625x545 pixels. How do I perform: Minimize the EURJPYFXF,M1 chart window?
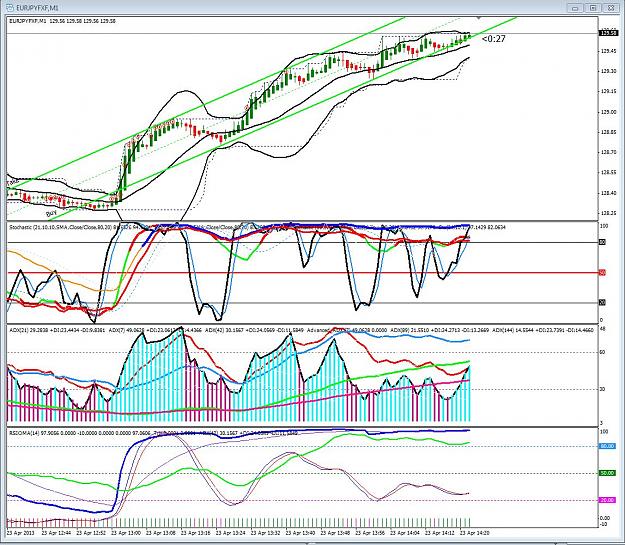point(575,8)
